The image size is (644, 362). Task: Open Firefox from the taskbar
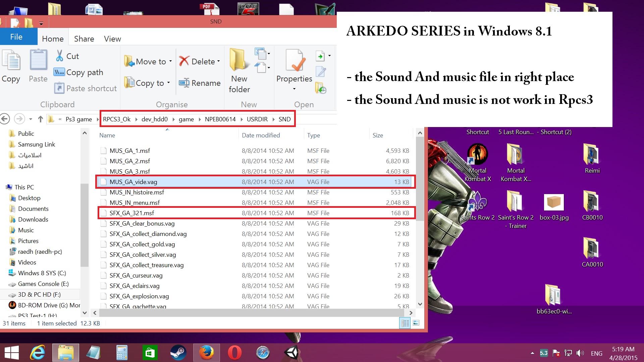206,353
